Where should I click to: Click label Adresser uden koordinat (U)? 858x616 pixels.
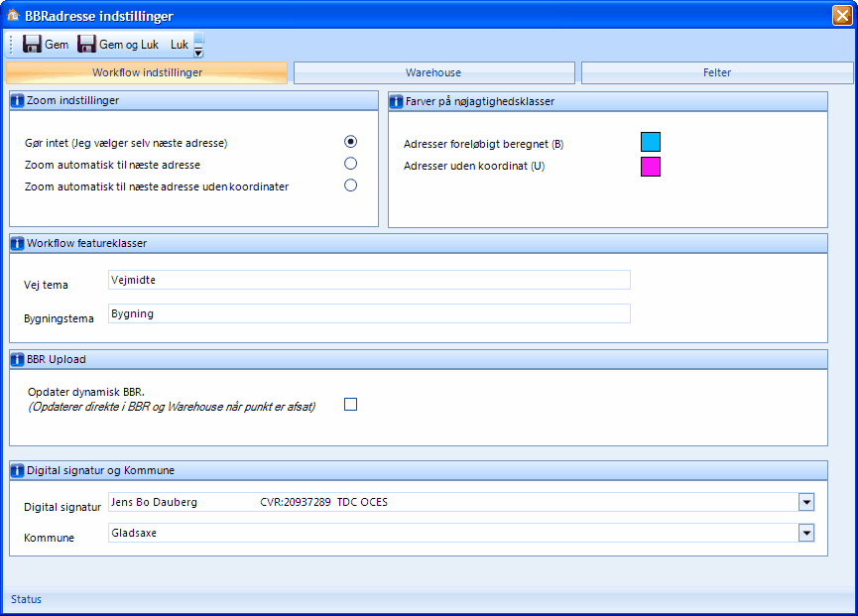click(x=474, y=166)
